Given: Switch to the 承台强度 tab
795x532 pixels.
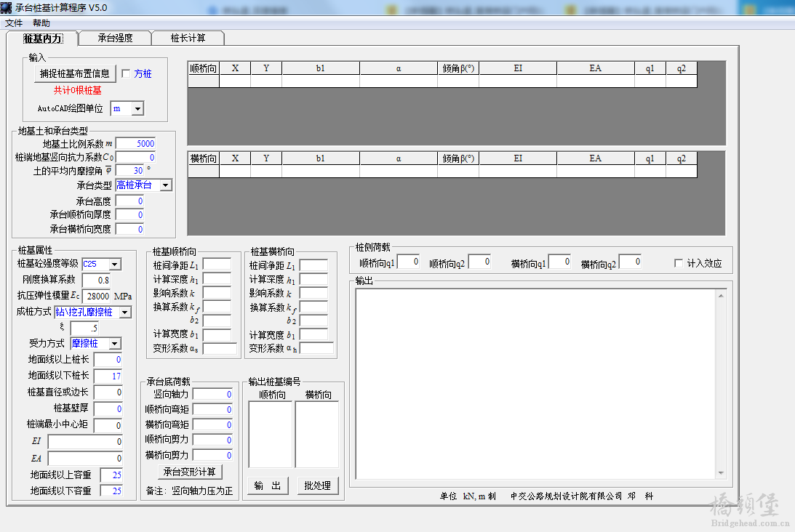Looking at the screenshot, I should [115, 38].
